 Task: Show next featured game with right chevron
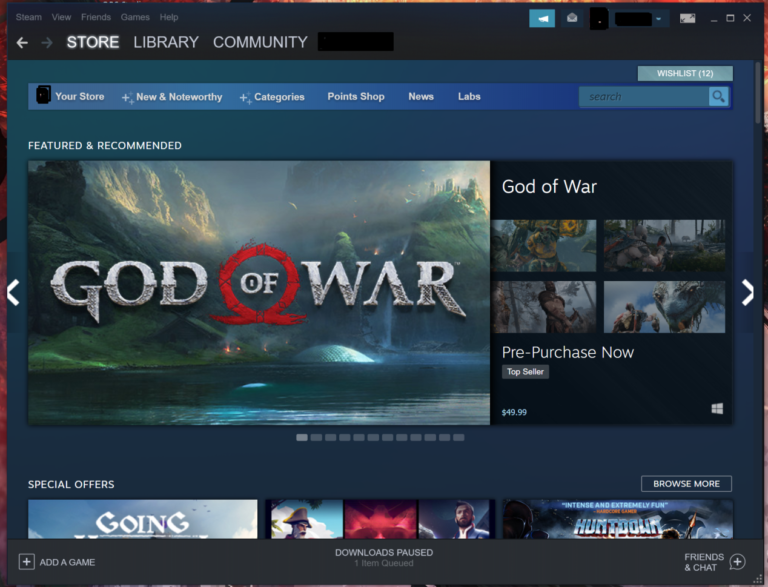click(x=747, y=293)
